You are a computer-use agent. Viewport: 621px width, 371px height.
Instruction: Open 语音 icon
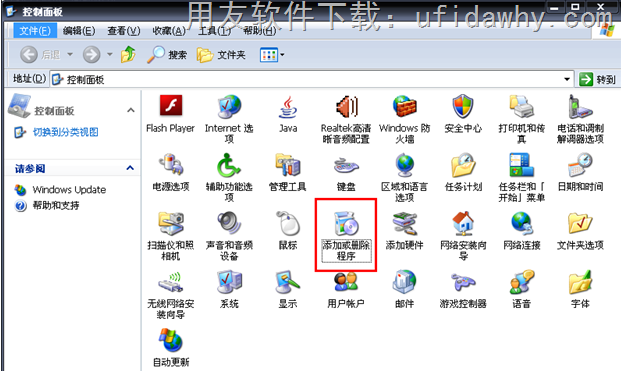tap(522, 282)
